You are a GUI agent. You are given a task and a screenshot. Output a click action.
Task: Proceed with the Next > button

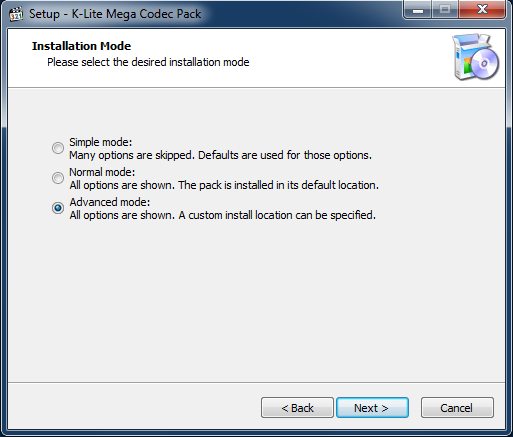[372, 408]
